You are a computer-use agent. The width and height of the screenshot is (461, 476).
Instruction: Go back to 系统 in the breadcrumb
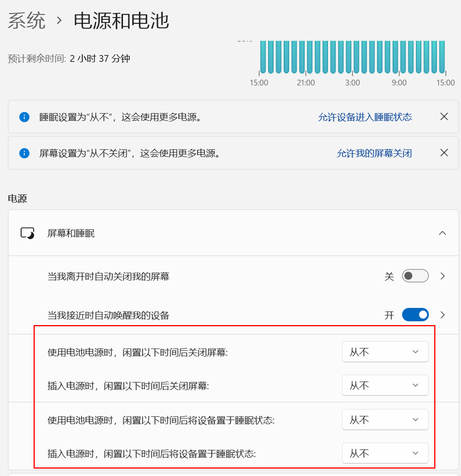coord(26,20)
